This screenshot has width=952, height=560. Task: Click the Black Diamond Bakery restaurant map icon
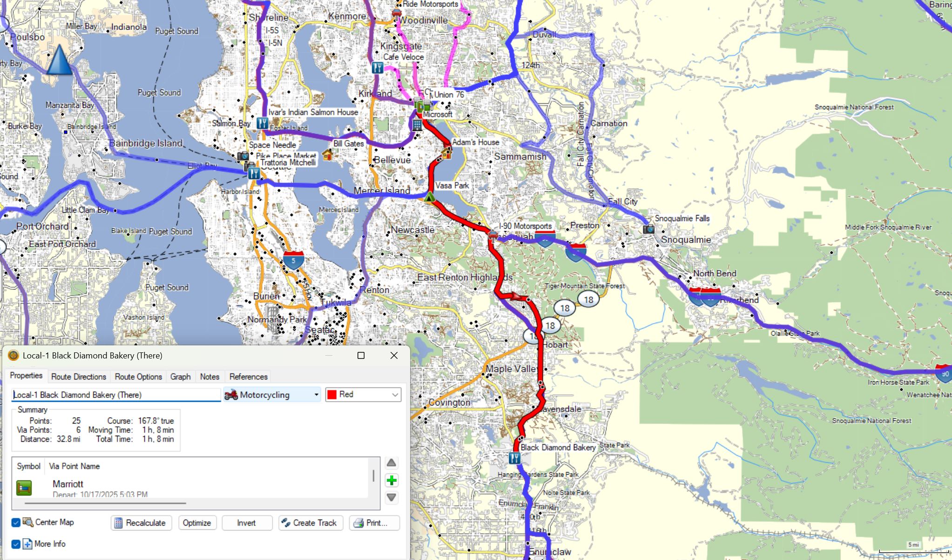pyautogui.click(x=514, y=459)
